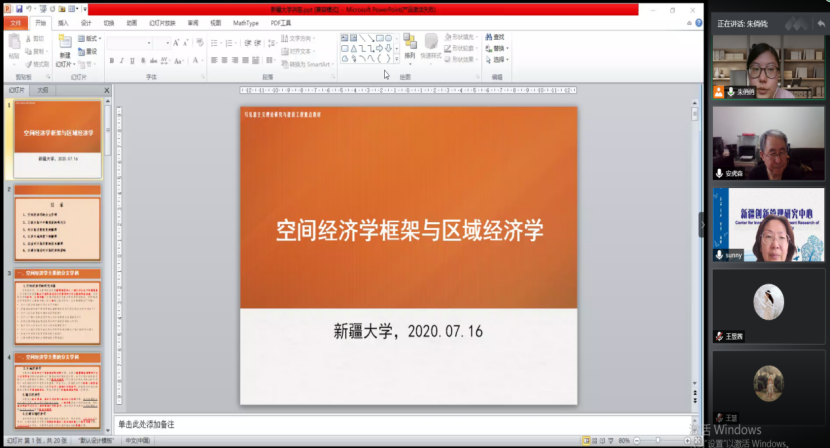Open the Select (选择) dropdown
The width and height of the screenshot is (830, 448).
(x=497, y=59)
